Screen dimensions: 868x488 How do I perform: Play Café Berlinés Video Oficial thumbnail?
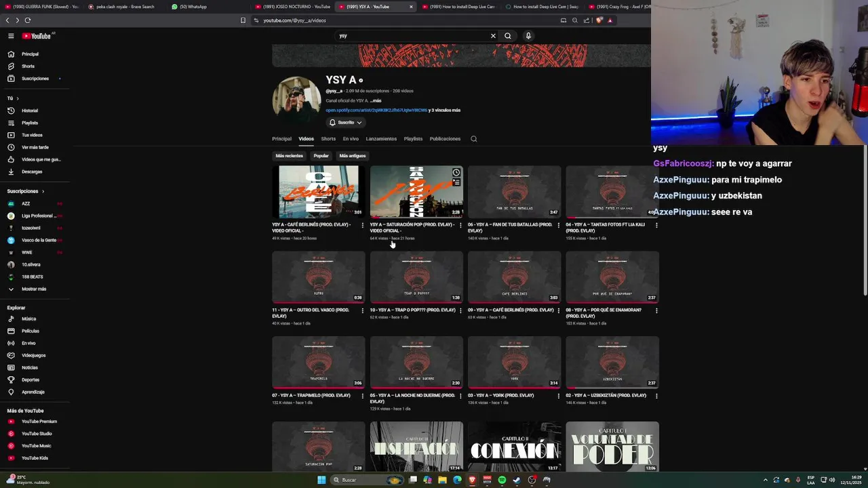[x=319, y=192]
